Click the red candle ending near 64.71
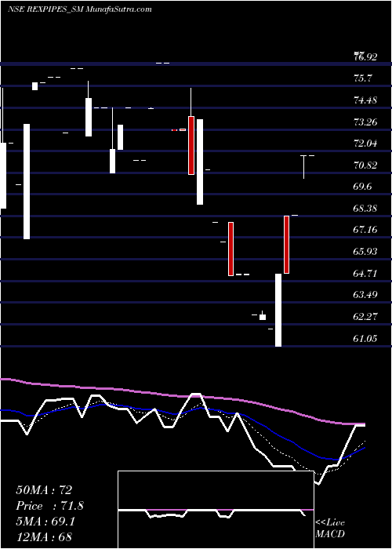This screenshot has width=392, height=549. coord(230,249)
